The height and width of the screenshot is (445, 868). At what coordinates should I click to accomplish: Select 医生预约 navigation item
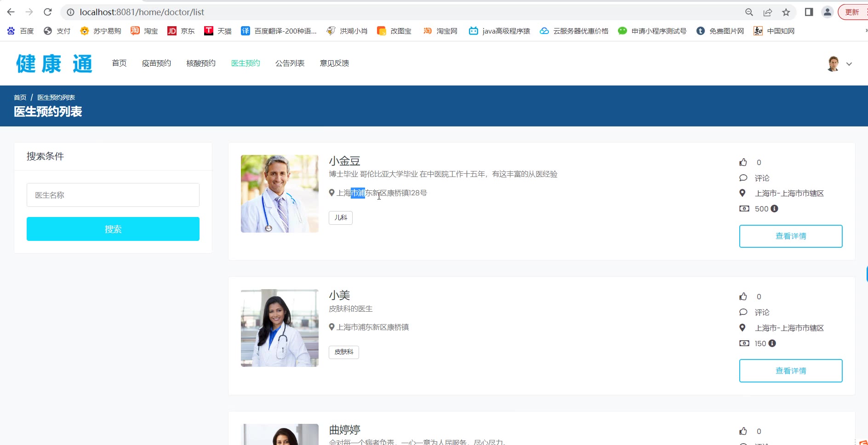(x=246, y=63)
